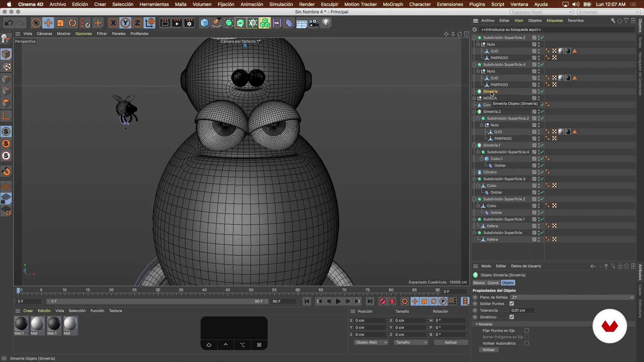Click the Undo arrow icon

pyautogui.click(x=9, y=23)
